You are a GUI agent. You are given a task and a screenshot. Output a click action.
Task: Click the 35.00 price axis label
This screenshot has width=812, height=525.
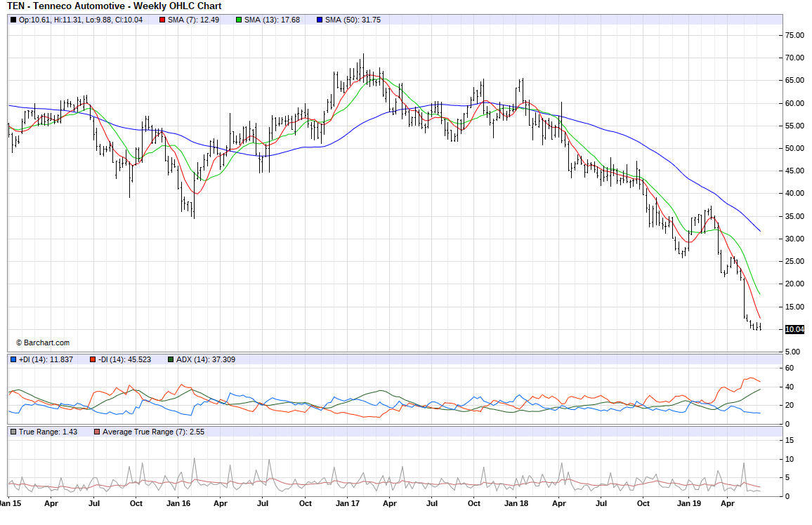click(795, 216)
